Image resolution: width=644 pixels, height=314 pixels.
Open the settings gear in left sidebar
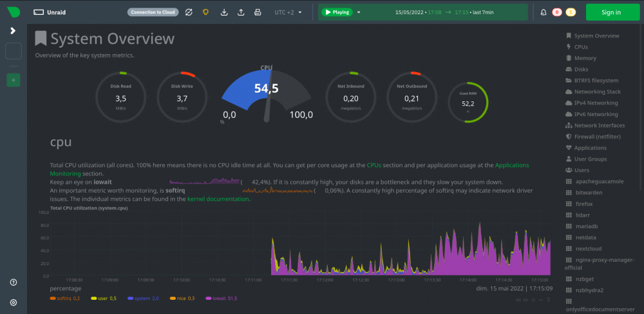click(13, 302)
